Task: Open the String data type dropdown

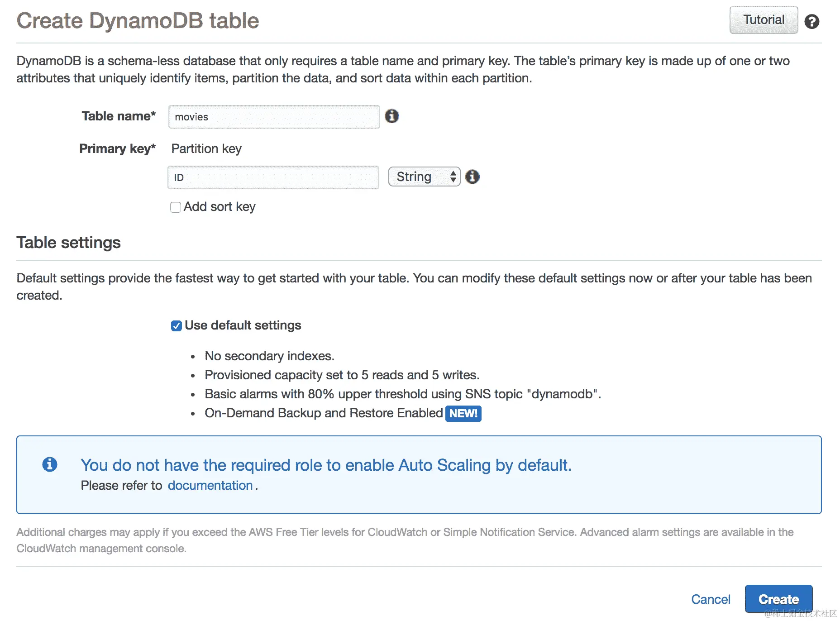Action: coord(424,177)
